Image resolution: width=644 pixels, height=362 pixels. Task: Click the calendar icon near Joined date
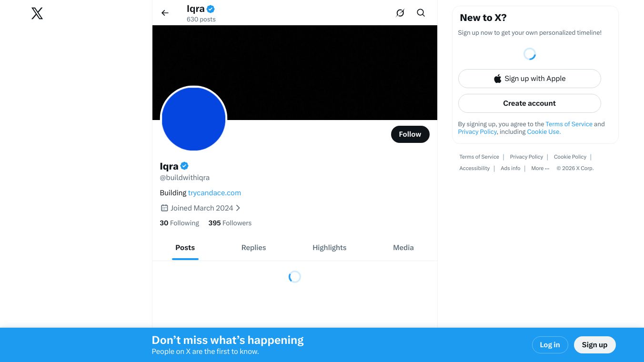(164, 208)
